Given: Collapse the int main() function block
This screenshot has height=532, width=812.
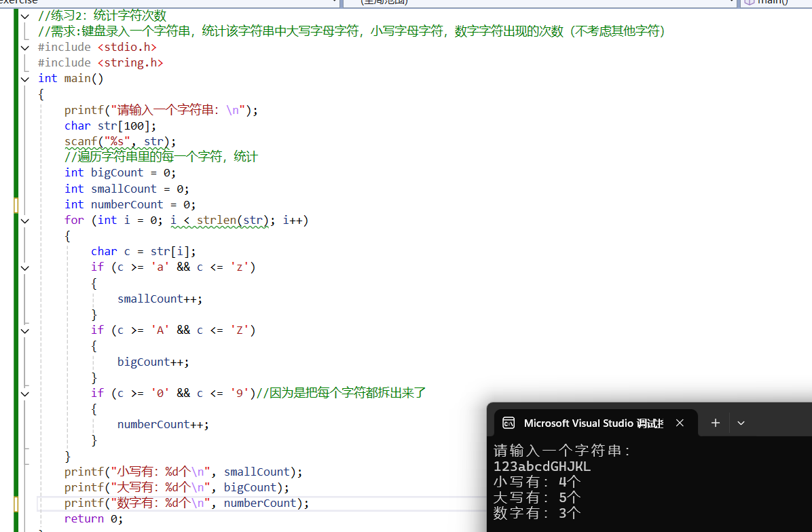Looking at the screenshot, I should point(25,79).
